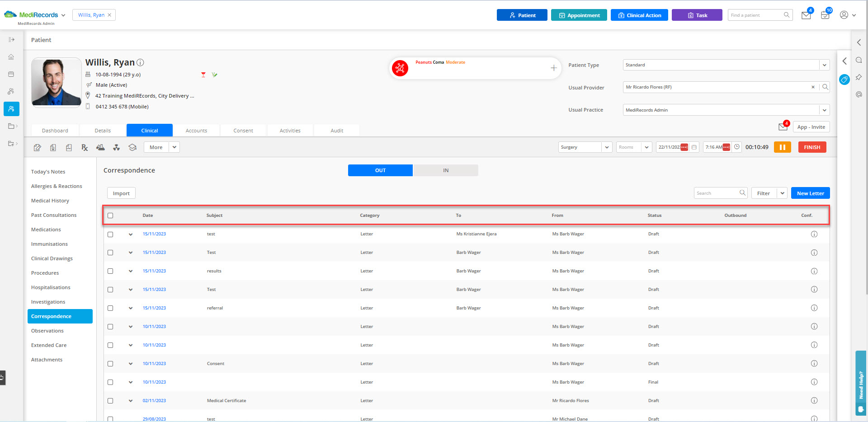The image size is (868, 422).
Task: Clear the Usual Provider field with x
Action: click(813, 87)
